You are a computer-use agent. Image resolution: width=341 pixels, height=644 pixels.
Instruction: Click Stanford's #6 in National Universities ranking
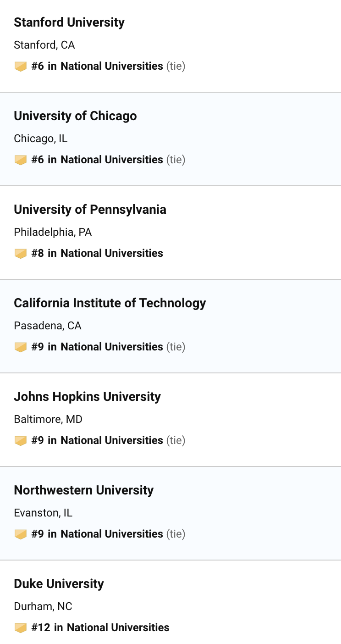(x=97, y=66)
